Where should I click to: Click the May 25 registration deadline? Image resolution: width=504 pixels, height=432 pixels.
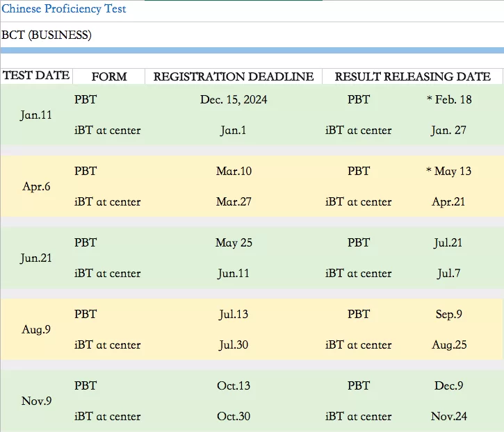pos(234,242)
